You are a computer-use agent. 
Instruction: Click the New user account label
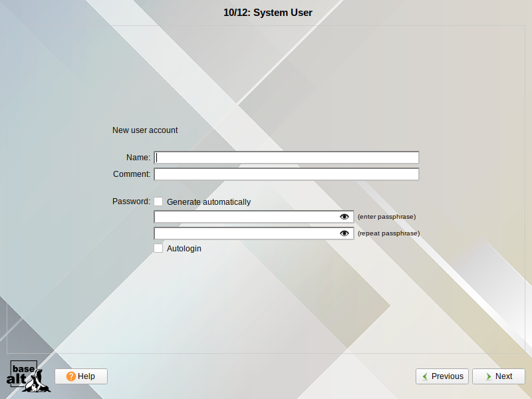click(x=145, y=130)
